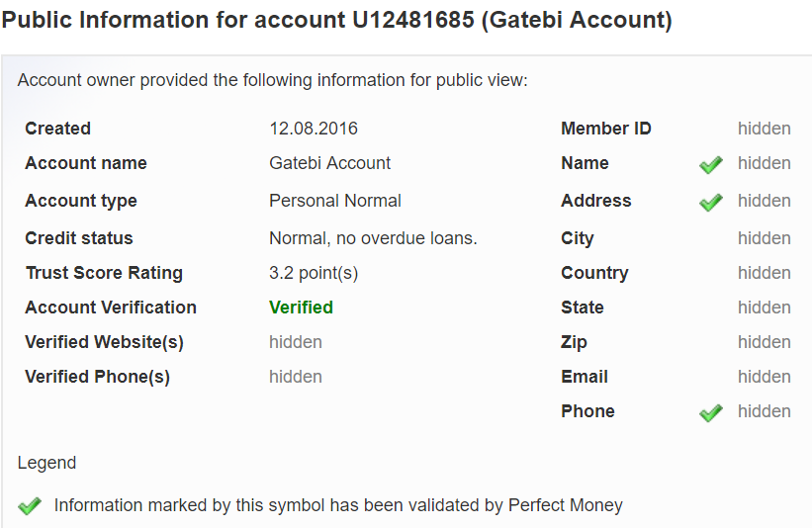This screenshot has width=812, height=528.
Task: Click the Personal Normal account type value
Action: [x=335, y=201]
